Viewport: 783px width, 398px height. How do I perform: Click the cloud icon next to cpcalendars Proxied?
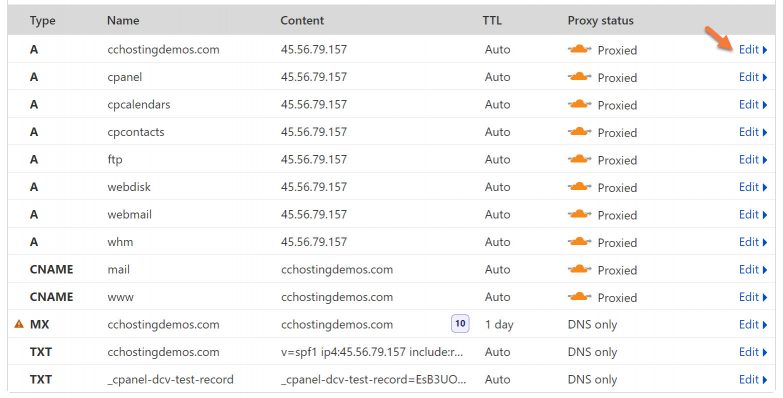click(579, 104)
